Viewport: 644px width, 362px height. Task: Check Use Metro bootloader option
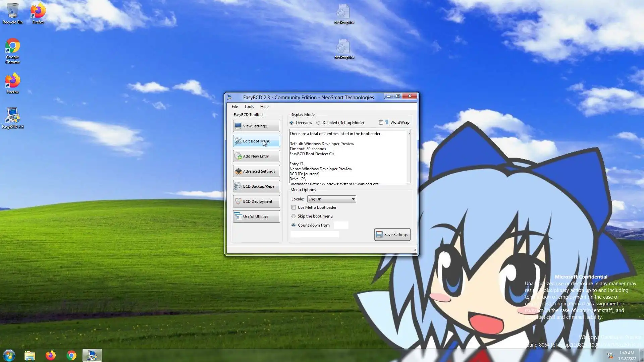pos(294,207)
